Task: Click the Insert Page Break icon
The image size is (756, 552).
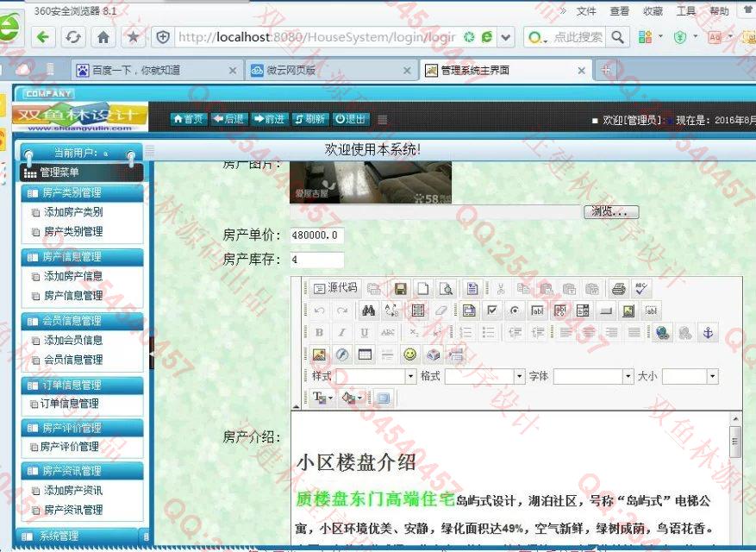Action: point(456,354)
